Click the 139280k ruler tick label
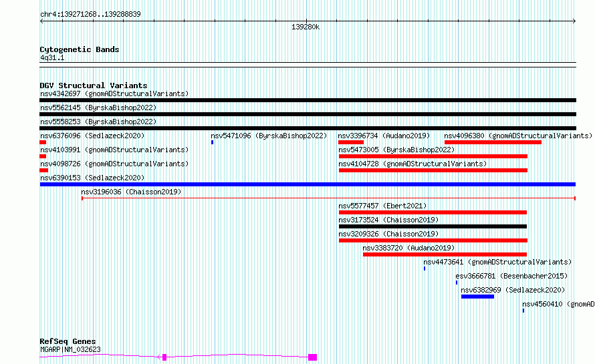595x364 pixels. click(x=306, y=27)
